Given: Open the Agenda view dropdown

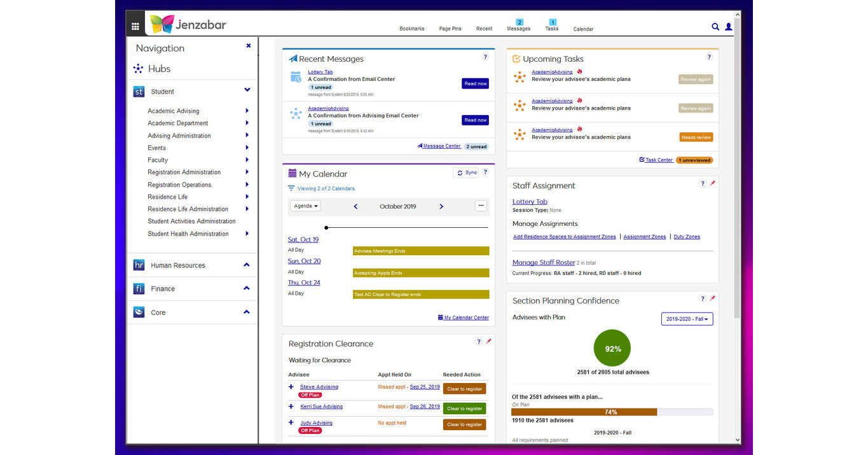Looking at the screenshot, I should (x=306, y=206).
